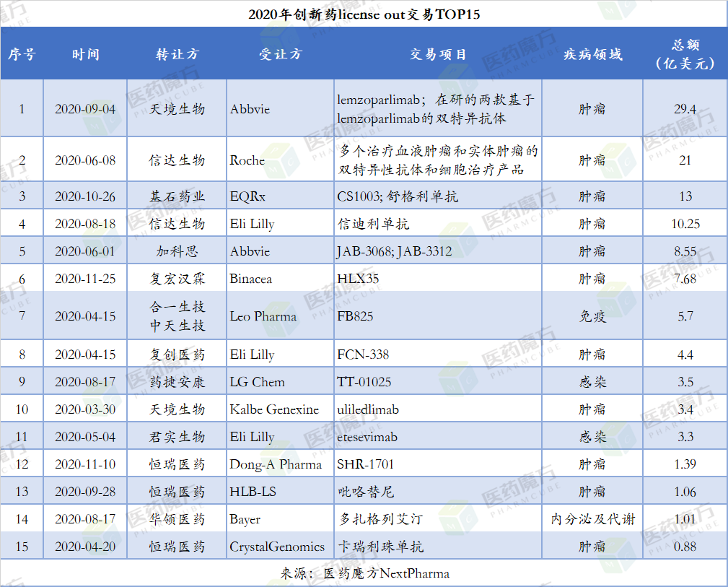Click the Bayer cell
The image size is (728, 587).
[245, 519]
